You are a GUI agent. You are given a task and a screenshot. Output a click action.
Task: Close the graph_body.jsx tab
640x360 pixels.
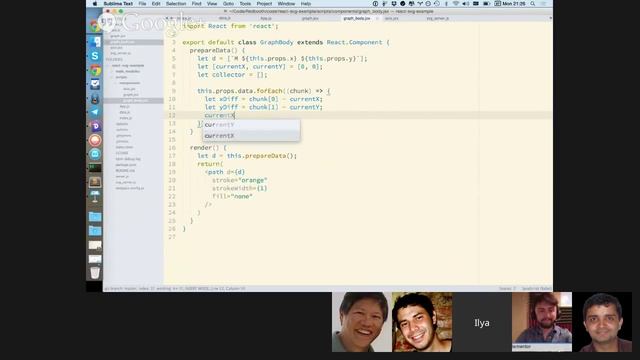(x=377, y=18)
